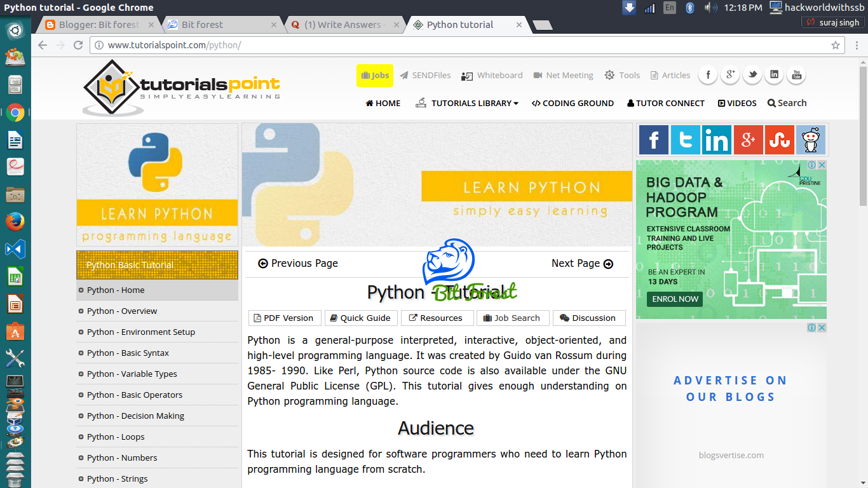Open Whiteboard link

pos(492,75)
